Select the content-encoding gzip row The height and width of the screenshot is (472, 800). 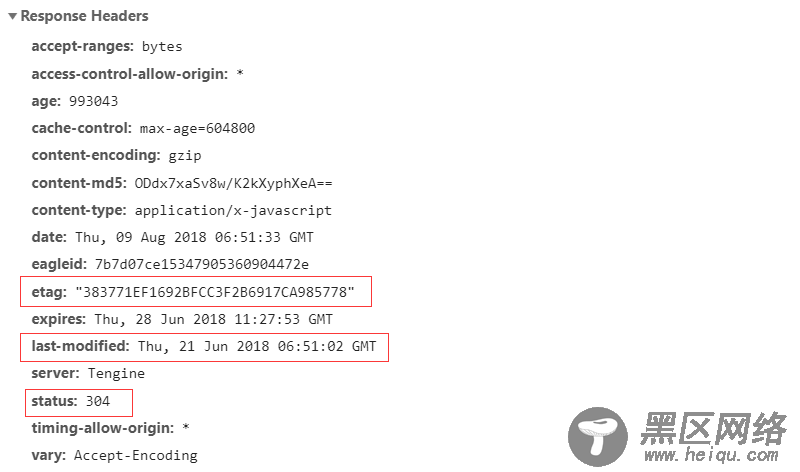pyautogui.click(x=116, y=155)
